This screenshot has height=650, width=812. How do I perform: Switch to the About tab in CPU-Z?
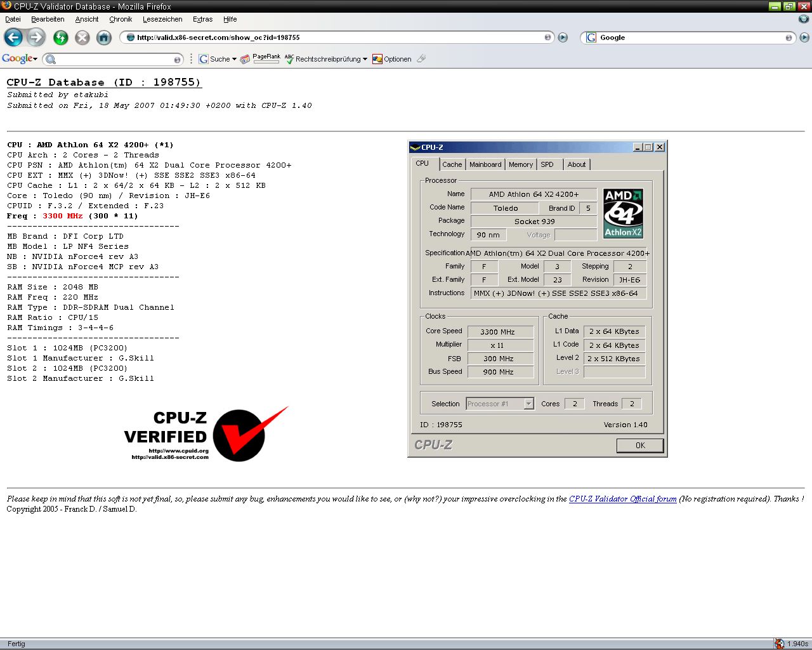point(577,164)
